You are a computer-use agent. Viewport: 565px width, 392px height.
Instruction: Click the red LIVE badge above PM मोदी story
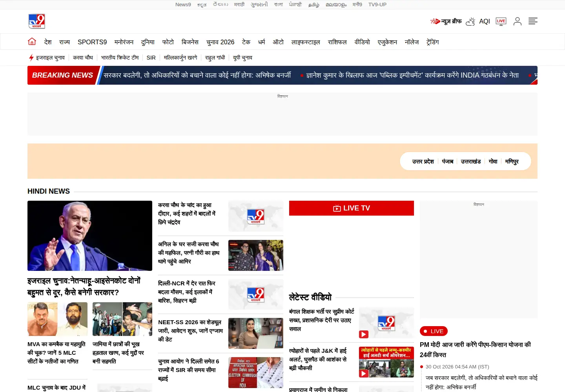[434, 331]
